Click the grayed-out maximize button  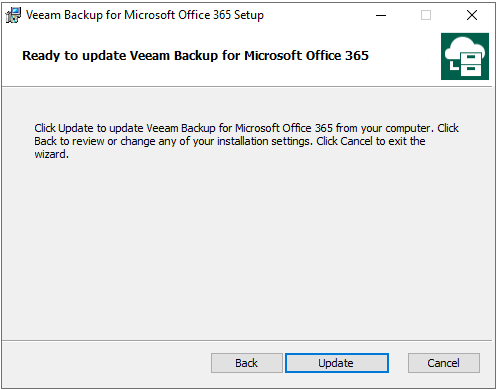tap(426, 15)
